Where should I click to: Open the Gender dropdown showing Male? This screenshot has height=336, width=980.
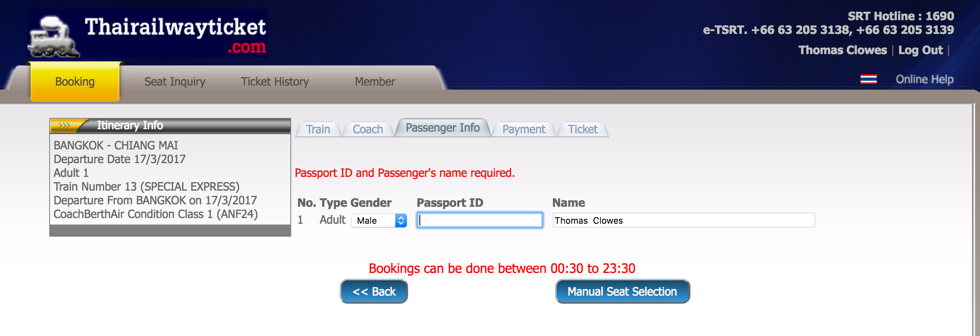click(x=379, y=220)
